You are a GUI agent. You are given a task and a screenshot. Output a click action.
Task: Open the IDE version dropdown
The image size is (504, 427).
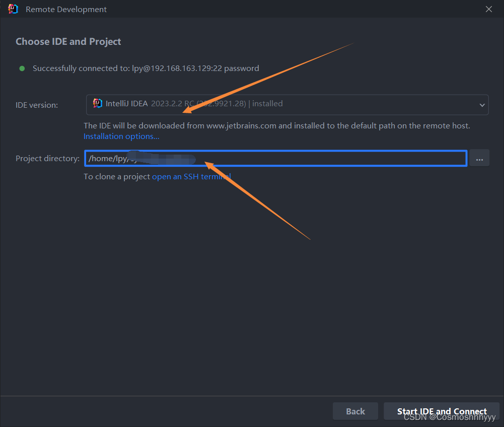coord(287,105)
